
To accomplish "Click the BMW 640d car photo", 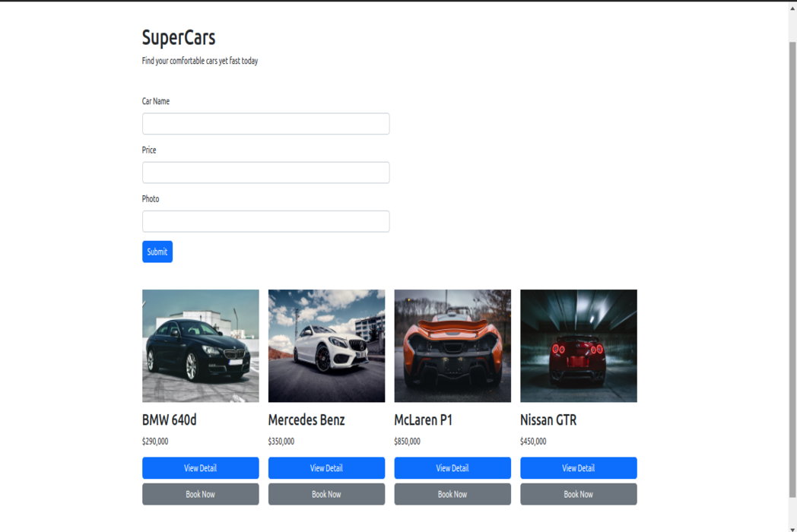I will 200,346.
